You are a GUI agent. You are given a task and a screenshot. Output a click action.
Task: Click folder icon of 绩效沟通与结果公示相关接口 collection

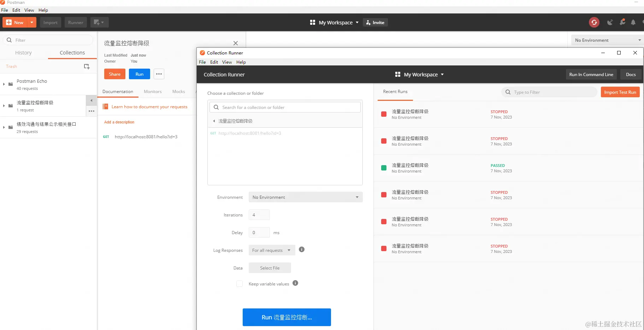coord(11,127)
